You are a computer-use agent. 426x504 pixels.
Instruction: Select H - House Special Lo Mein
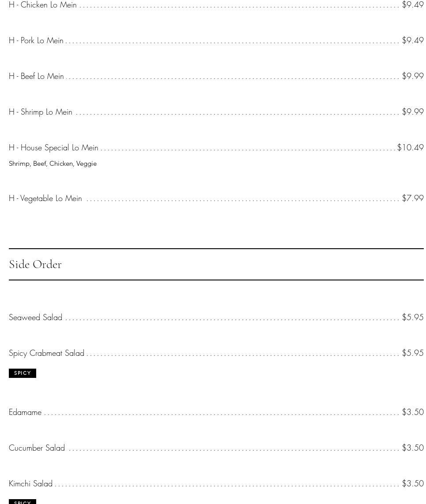(x=53, y=148)
